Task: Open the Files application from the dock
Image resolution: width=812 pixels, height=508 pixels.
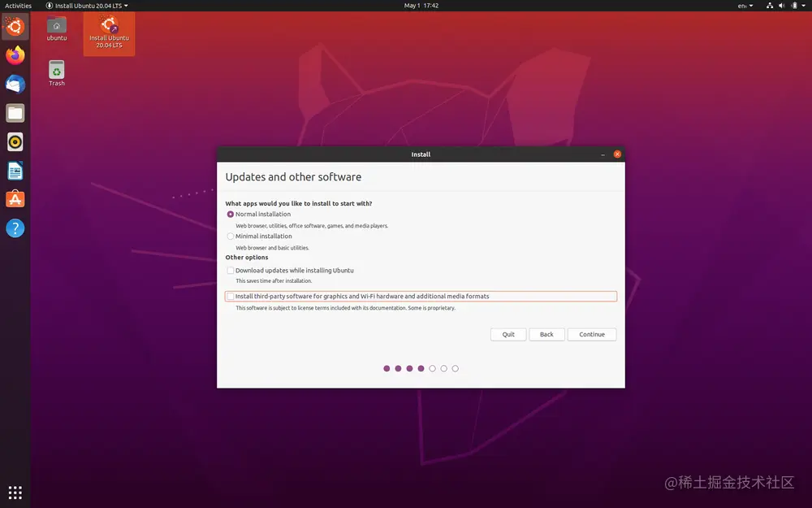Action: [15, 112]
